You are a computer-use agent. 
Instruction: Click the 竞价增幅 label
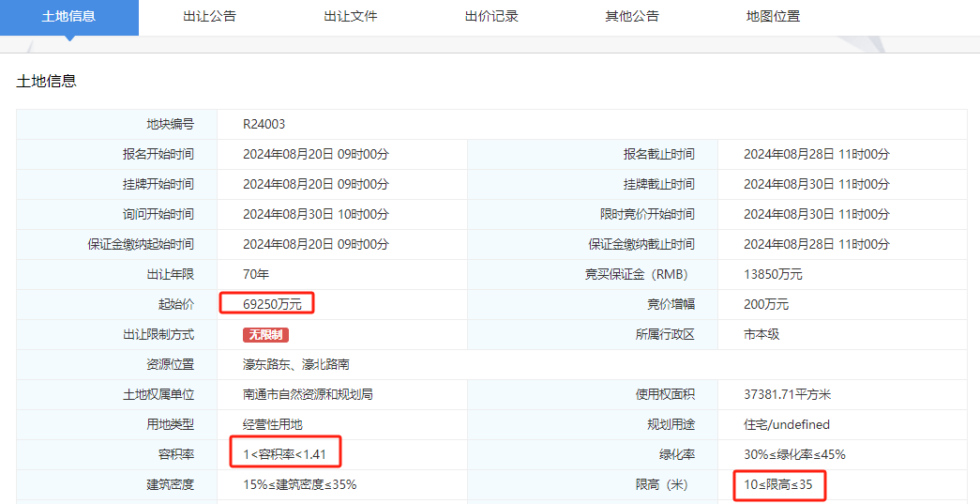tap(671, 304)
